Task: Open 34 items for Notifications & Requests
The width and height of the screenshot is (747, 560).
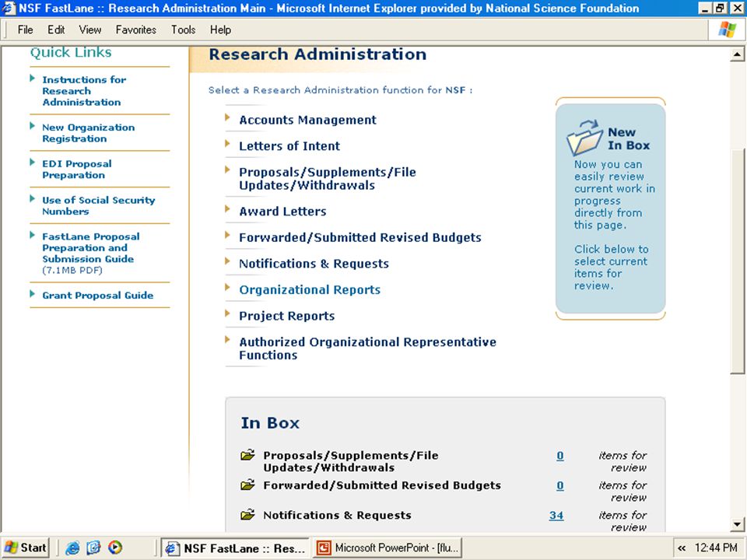Action: point(556,516)
